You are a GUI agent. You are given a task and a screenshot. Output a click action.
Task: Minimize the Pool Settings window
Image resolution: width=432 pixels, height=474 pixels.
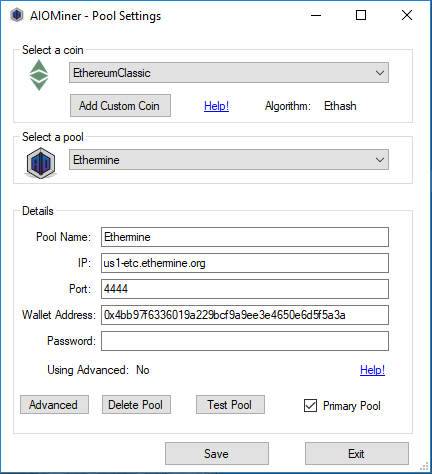click(x=316, y=15)
